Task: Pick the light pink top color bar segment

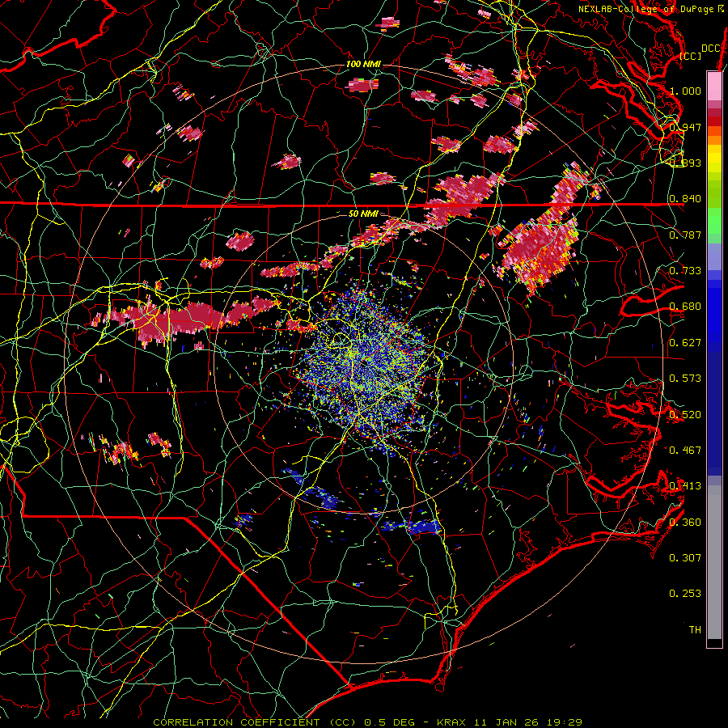Action: coord(714,86)
